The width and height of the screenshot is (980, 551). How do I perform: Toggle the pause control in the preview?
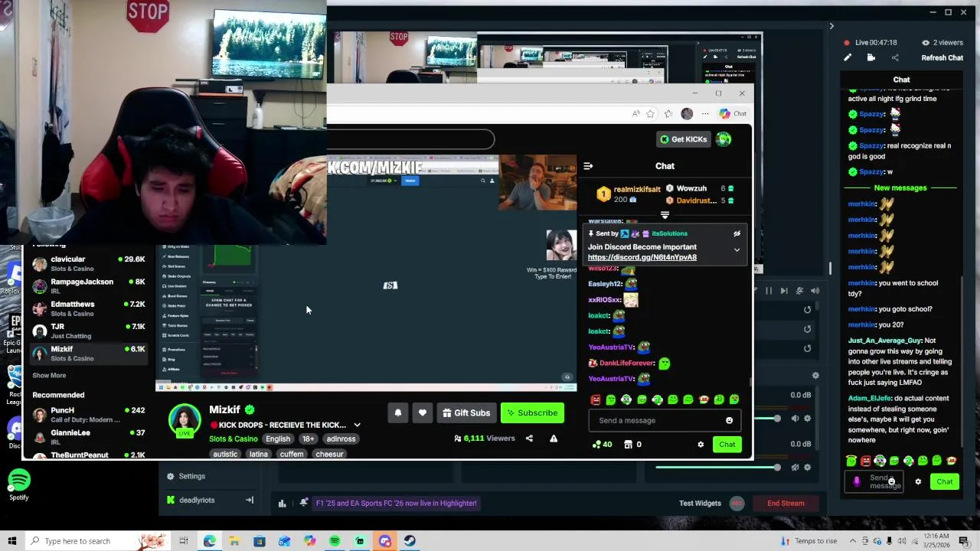click(769, 291)
